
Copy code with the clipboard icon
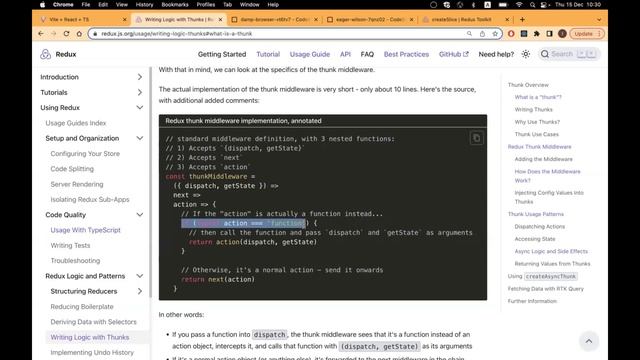point(476,138)
